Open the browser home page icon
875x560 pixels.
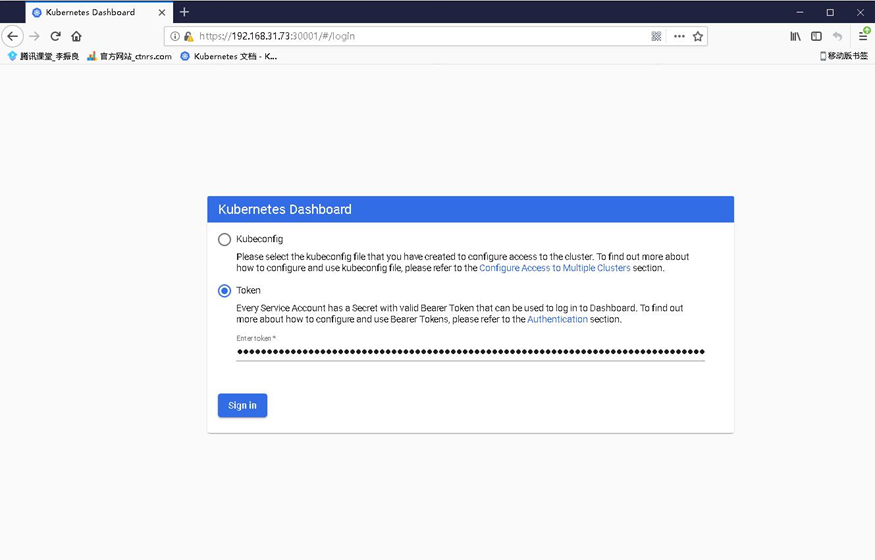(76, 36)
